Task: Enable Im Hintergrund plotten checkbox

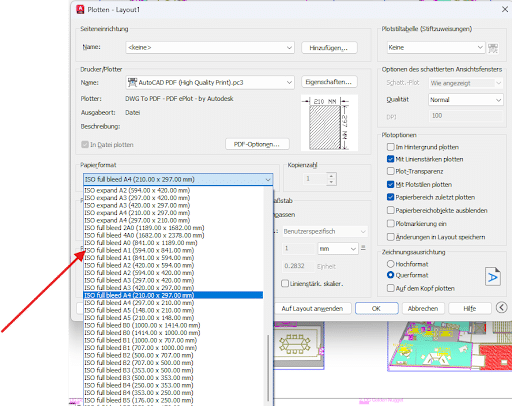Action: (x=390, y=147)
